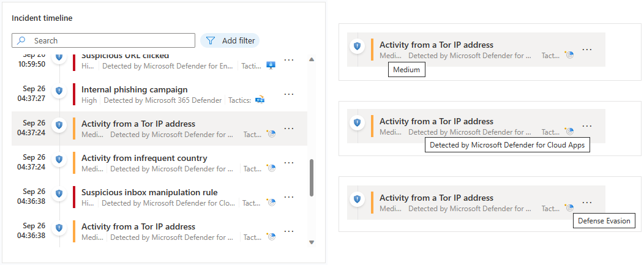Click the tactics icon above the Defense Evasion tooltip
The image size is (644, 265).
[x=569, y=207]
